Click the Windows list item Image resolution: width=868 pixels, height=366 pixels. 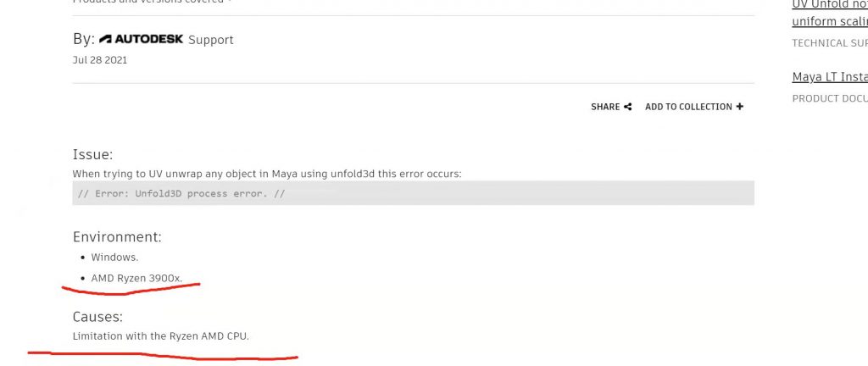[x=114, y=257]
